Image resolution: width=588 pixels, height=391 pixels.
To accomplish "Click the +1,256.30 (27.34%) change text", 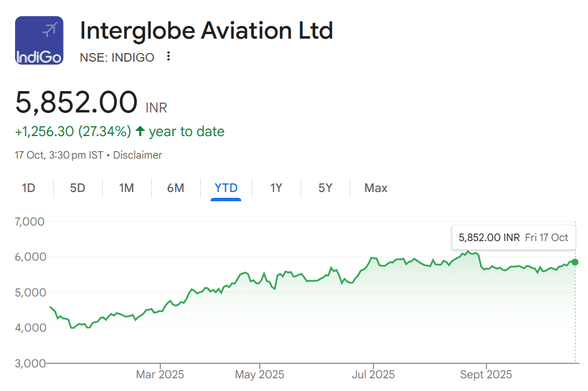I will [x=73, y=131].
